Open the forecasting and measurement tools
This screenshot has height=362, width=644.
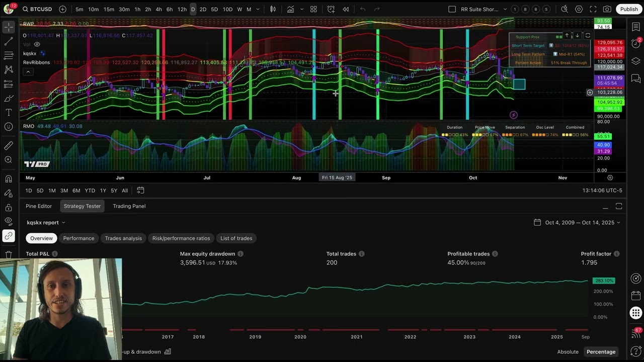pos(9,84)
